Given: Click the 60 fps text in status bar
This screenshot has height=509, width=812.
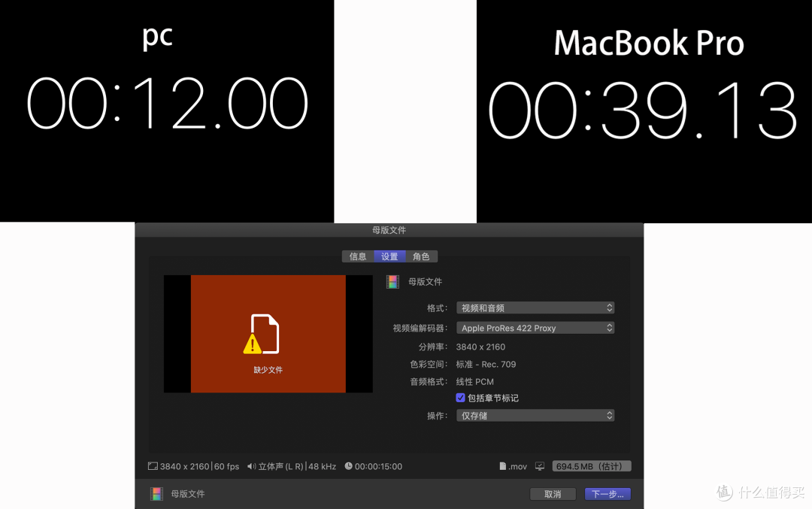Looking at the screenshot, I should (x=227, y=467).
